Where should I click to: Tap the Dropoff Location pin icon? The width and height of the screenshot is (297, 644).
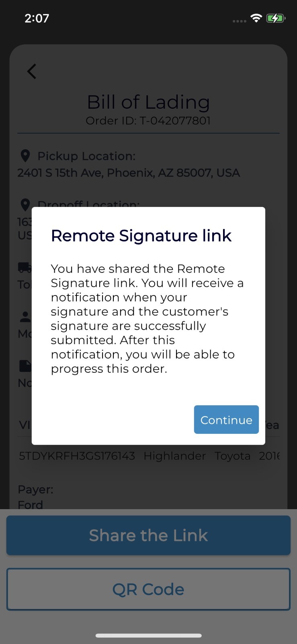click(25, 204)
